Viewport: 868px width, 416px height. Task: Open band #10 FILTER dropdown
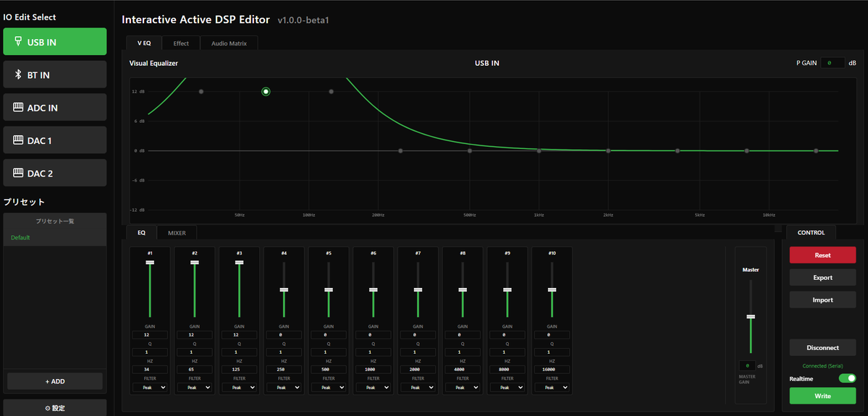click(x=552, y=388)
